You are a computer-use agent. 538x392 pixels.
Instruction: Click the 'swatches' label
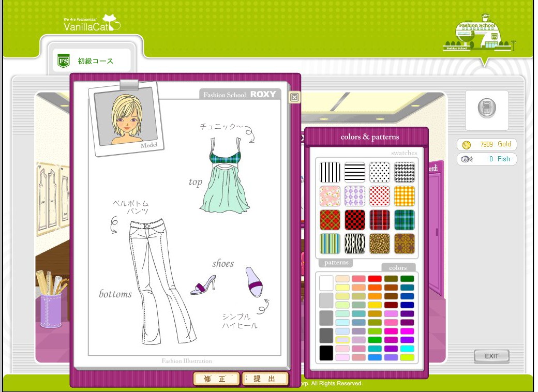click(x=404, y=153)
